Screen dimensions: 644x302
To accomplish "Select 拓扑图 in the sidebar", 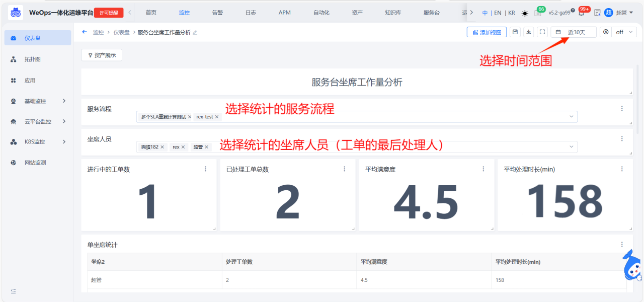I will pos(33,59).
